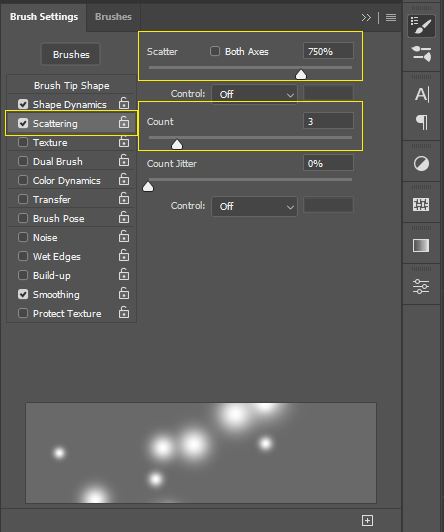Open the Paragraph panel icon
444x532 pixels.
[422, 122]
